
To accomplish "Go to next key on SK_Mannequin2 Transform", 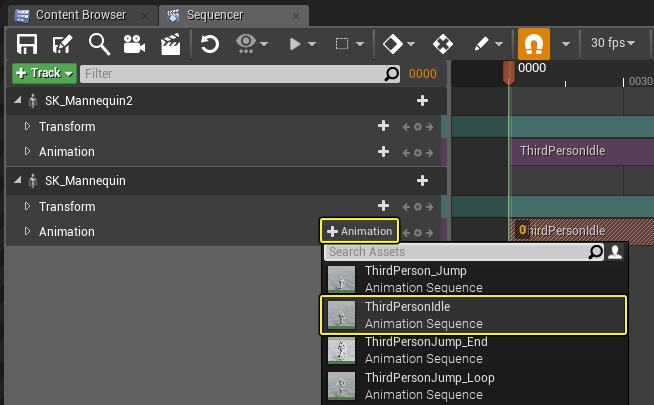I will (x=429, y=127).
